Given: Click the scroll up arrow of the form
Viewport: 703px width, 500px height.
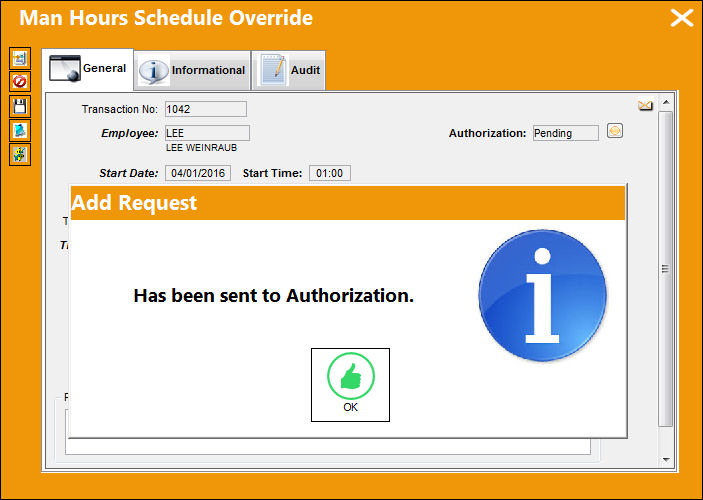Looking at the screenshot, I should 666,103.
